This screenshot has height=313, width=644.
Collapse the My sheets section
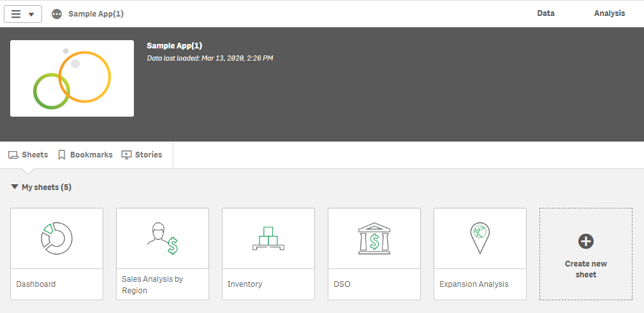15,187
